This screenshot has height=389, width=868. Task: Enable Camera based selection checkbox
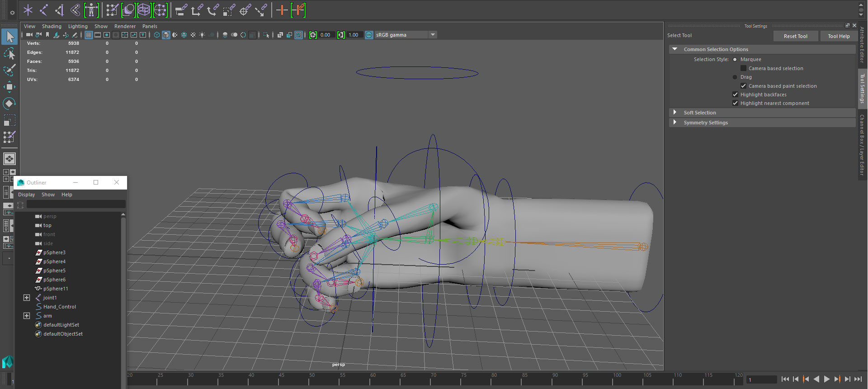click(743, 68)
